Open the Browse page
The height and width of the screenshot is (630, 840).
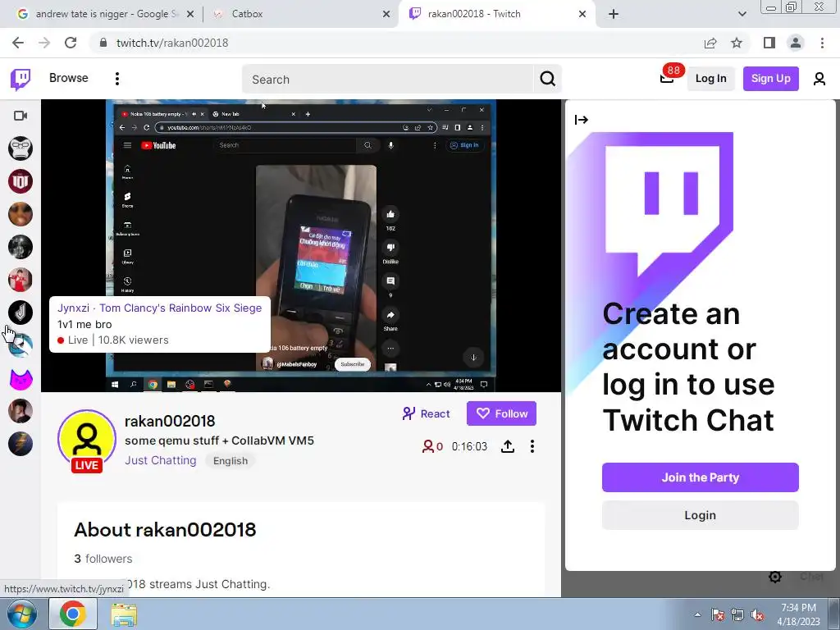pos(69,78)
